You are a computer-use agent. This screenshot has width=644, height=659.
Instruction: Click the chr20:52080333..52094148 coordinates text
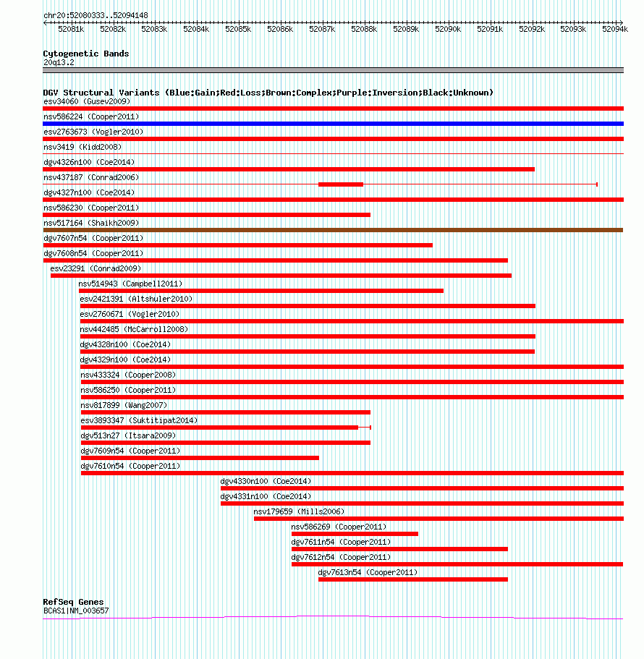pyautogui.click(x=96, y=15)
